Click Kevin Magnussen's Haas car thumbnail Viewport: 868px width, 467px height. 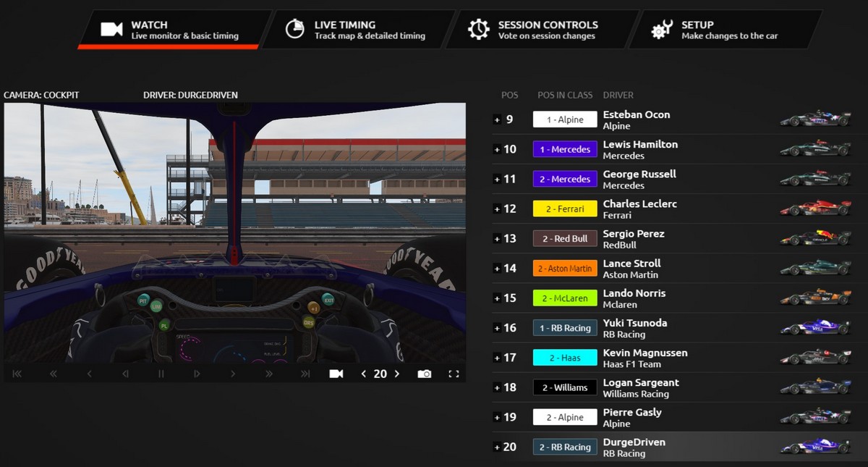[x=815, y=357]
